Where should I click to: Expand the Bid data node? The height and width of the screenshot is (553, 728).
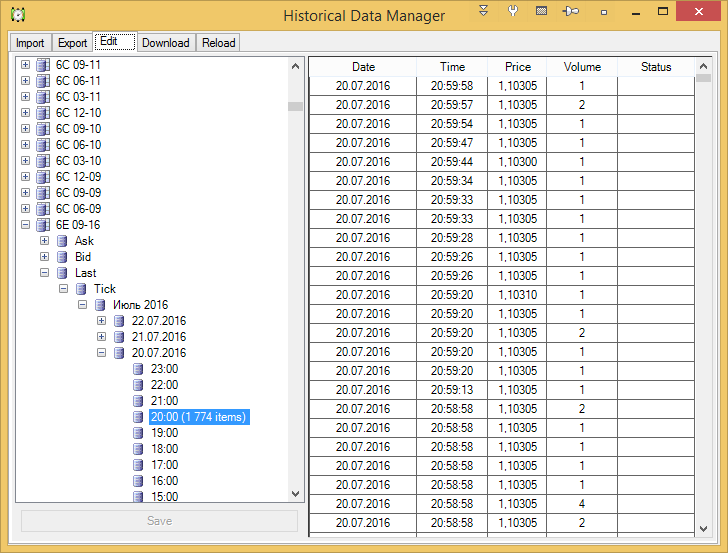pyautogui.click(x=44, y=257)
